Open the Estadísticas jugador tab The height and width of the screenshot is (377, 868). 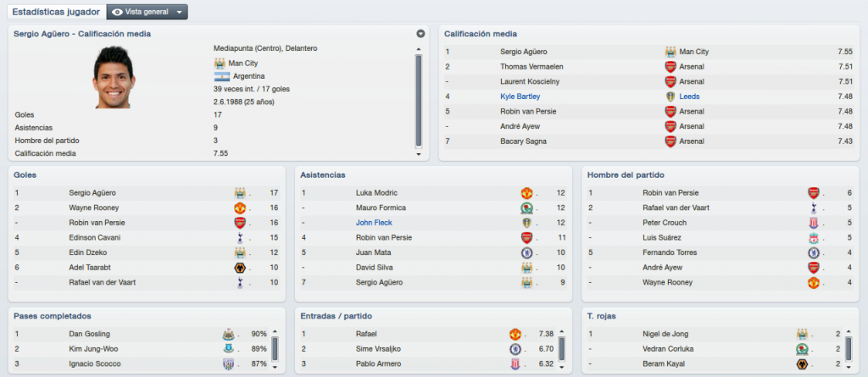[x=56, y=12]
